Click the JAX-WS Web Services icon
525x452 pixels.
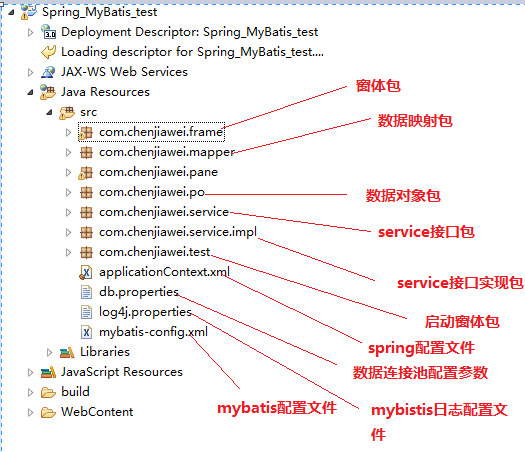pyautogui.click(x=48, y=72)
